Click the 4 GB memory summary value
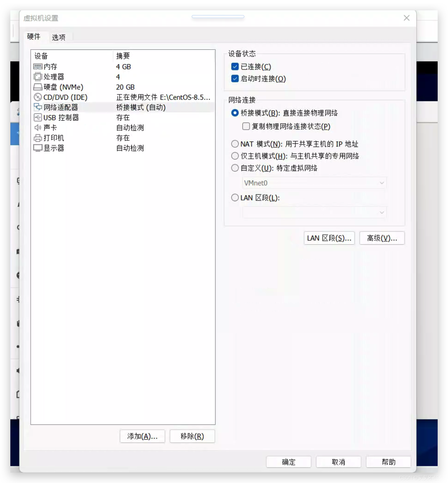 click(x=123, y=67)
